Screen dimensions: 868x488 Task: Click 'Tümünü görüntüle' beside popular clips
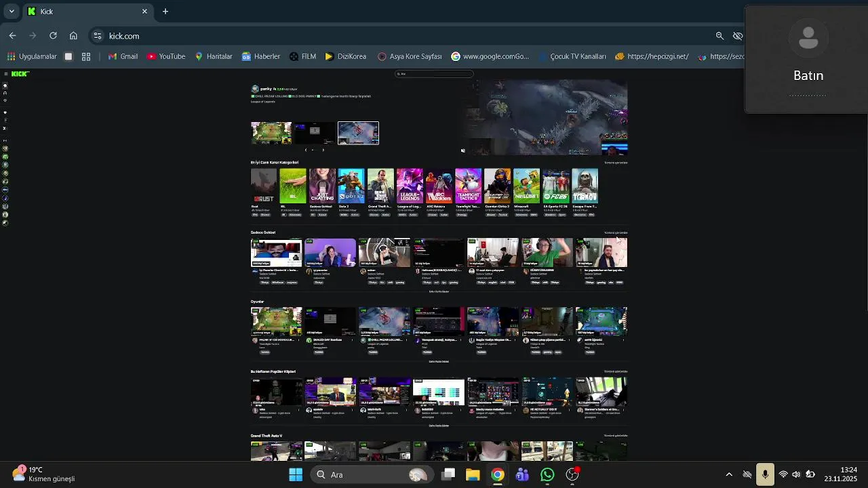[x=616, y=371]
